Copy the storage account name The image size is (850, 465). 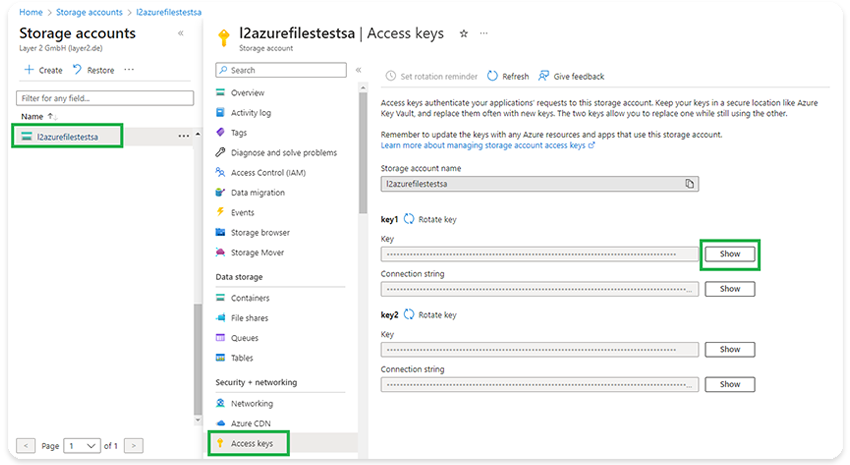(689, 184)
